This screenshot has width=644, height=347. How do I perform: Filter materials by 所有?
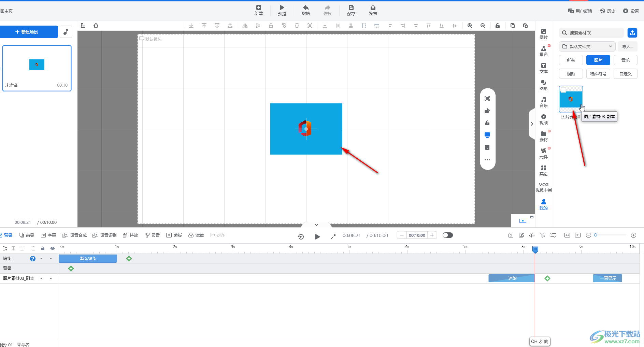(x=571, y=60)
